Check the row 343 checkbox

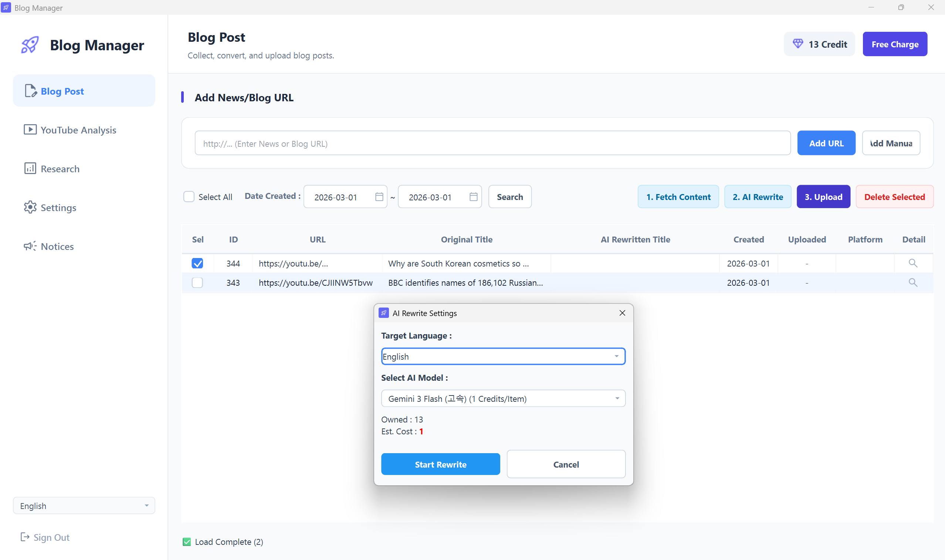coord(197,282)
